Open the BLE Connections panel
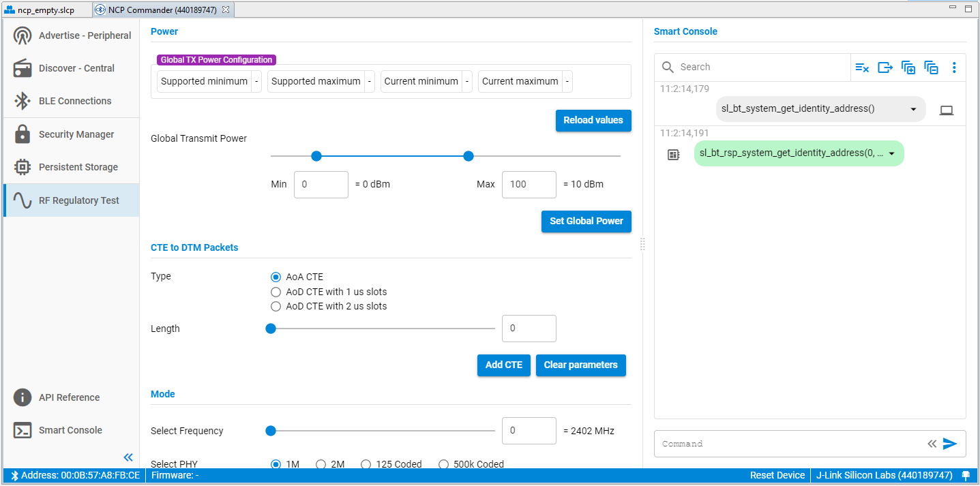The width and height of the screenshot is (980, 486). [x=71, y=100]
